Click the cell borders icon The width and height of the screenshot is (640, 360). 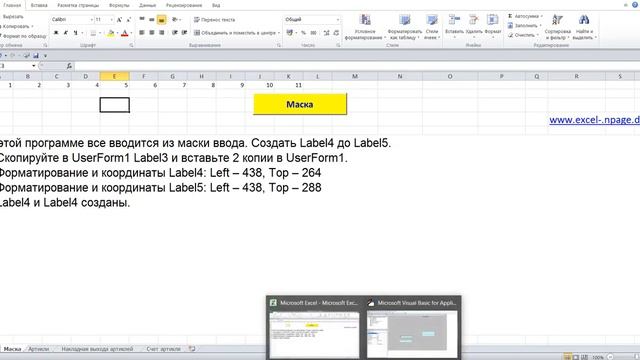tap(93, 33)
